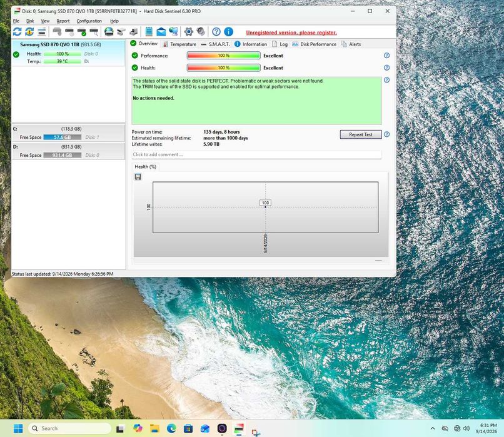Click the status last updated bar text
504x437 pixels.
(63, 274)
